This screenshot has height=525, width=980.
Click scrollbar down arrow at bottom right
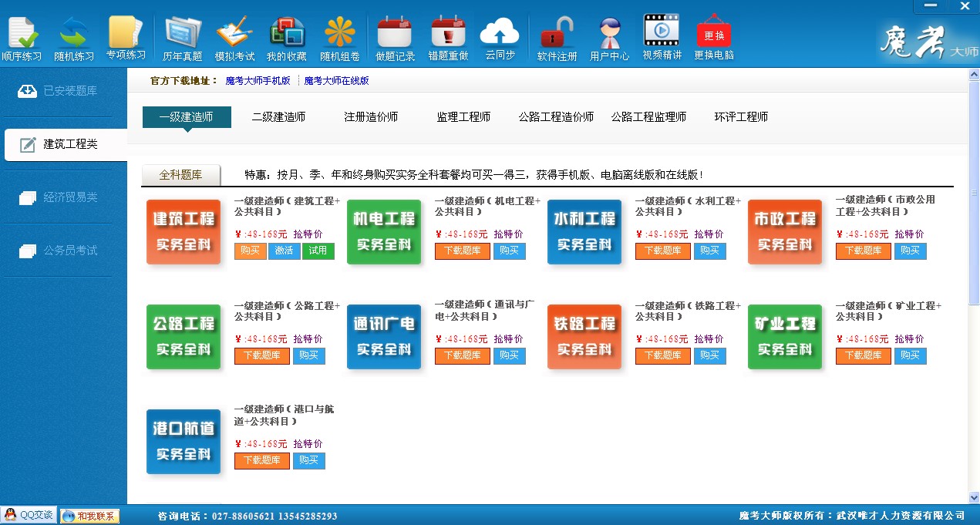[x=974, y=497]
